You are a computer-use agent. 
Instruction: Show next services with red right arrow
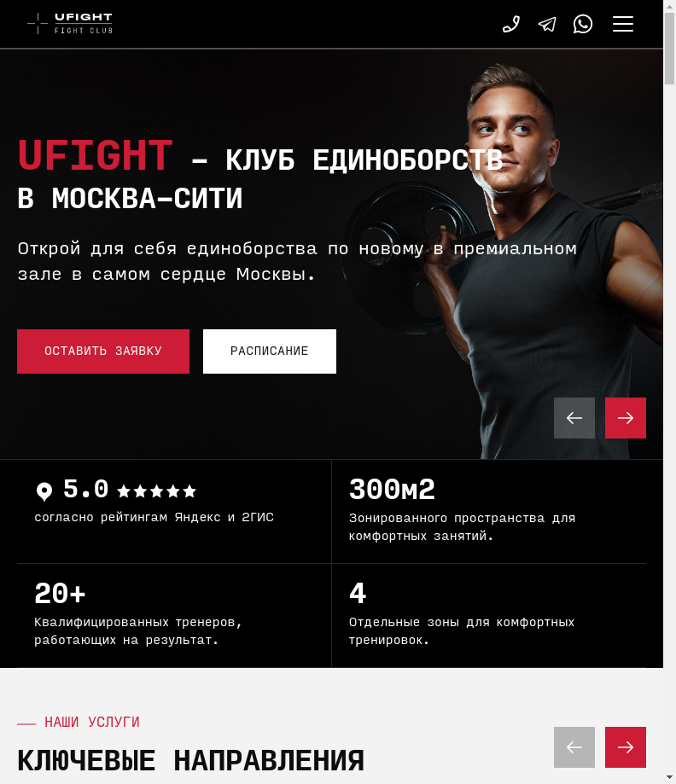(626, 747)
